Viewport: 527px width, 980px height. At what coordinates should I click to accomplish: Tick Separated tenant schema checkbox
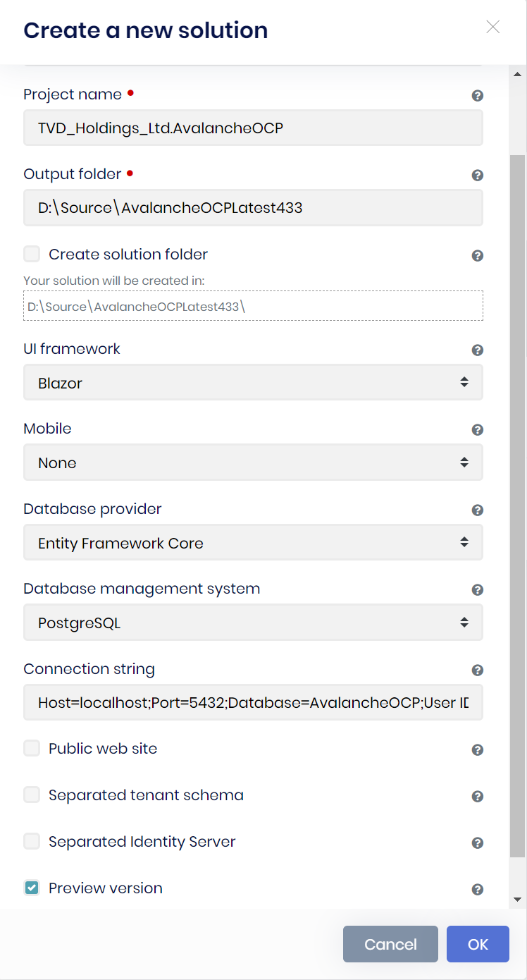tap(32, 795)
